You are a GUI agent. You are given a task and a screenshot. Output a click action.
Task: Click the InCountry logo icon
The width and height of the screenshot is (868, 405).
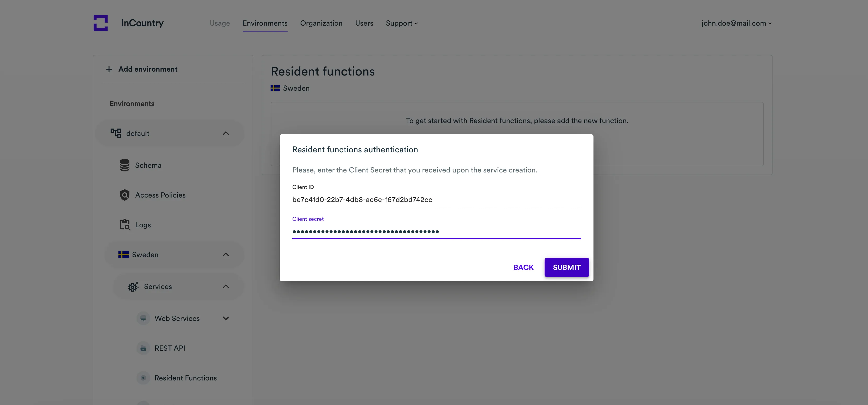tap(100, 23)
